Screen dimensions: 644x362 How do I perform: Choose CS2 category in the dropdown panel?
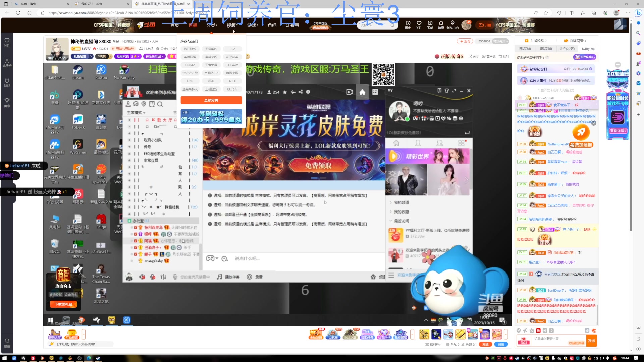(x=232, y=49)
